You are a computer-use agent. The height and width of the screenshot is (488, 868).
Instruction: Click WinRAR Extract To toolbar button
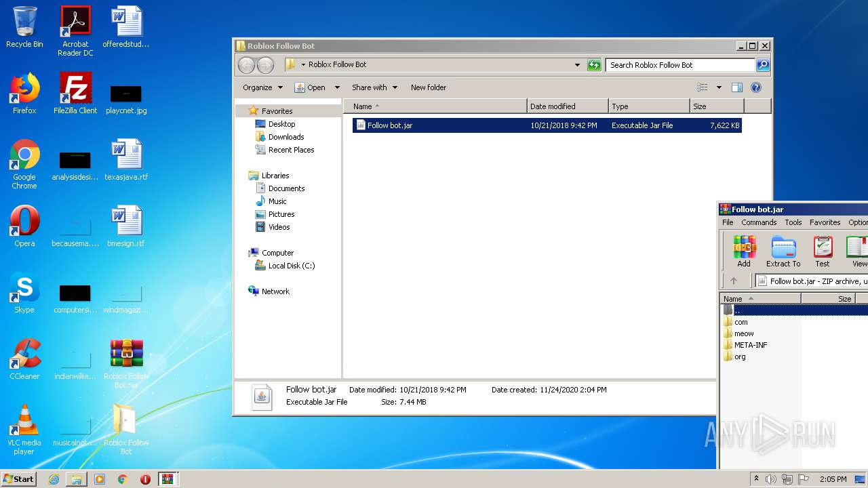[783, 251]
